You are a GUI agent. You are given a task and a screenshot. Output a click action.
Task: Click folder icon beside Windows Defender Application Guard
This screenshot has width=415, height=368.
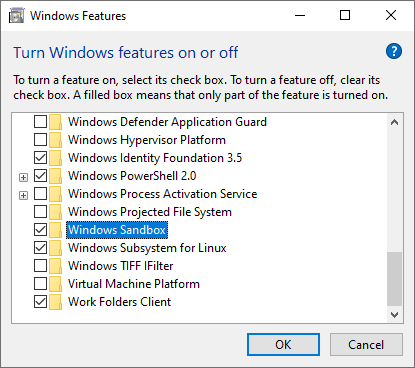click(55, 122)
